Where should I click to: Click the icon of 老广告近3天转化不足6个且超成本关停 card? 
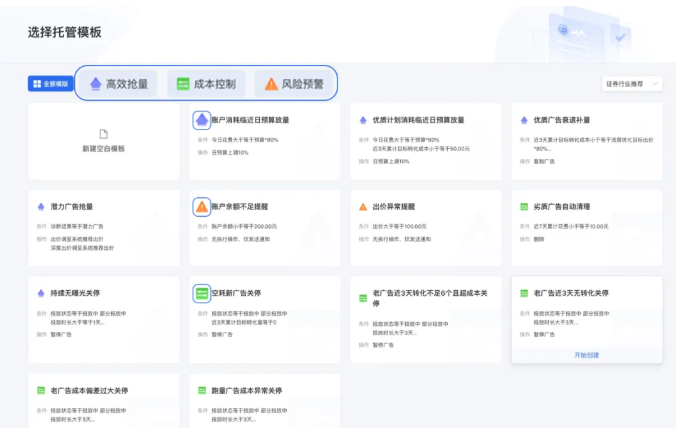pyautogui.click(x=363, y=298)
